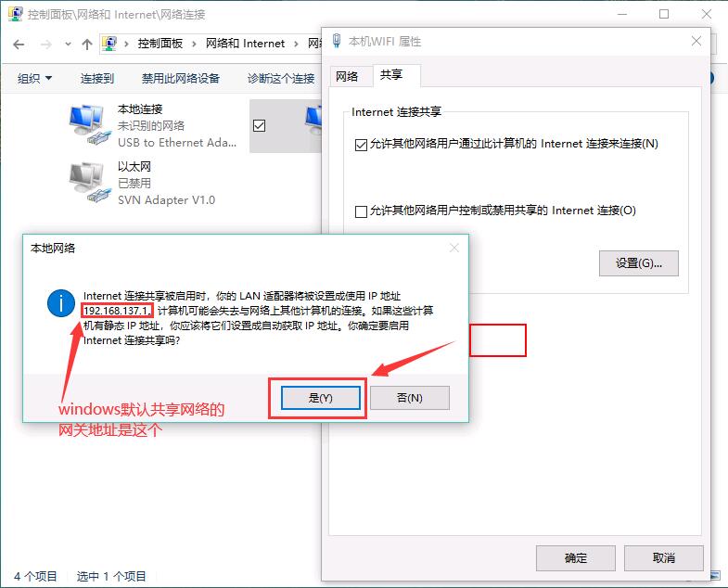Click the 本机WIFI properties title icon
The height and width of the screenshot is (588, 728).
pos(337,41)
